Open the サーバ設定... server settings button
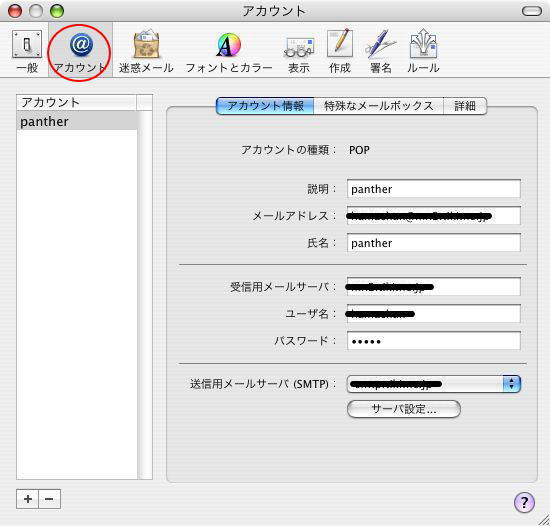This screenshot has height=526, width=550. [x=404, y=409]
